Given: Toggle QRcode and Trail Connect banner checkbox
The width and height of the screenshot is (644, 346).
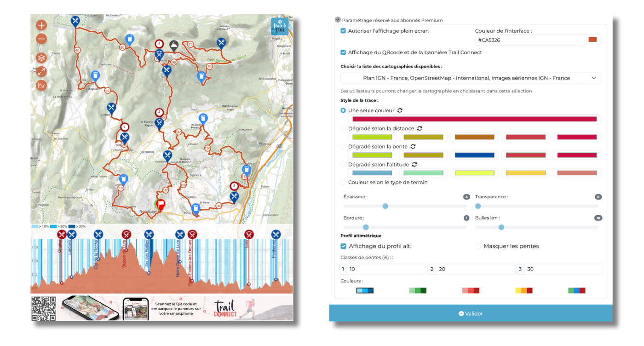Looking at the screenshot, I should [x=343, y=52].
